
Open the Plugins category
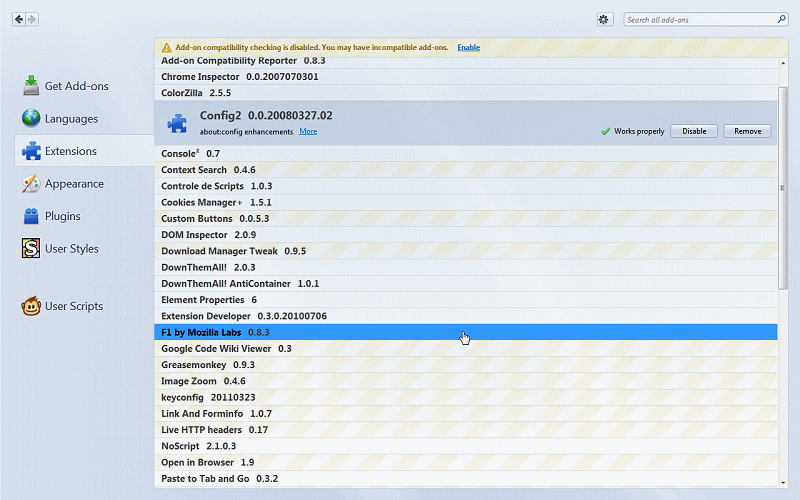(84, 216)
